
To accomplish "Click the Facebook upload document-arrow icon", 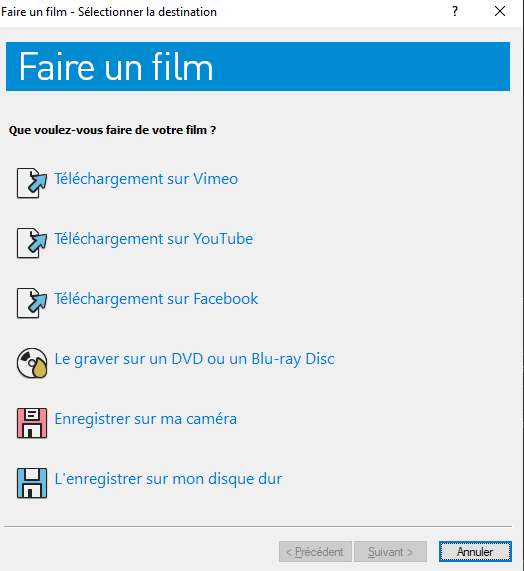I will [32, 303].
